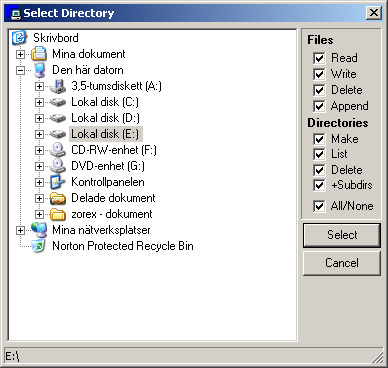Click the E:\ path in status bar
Image resolution: width=388 pixels, height=368 pixels.
pyautogui.click(x=12, y=356)
